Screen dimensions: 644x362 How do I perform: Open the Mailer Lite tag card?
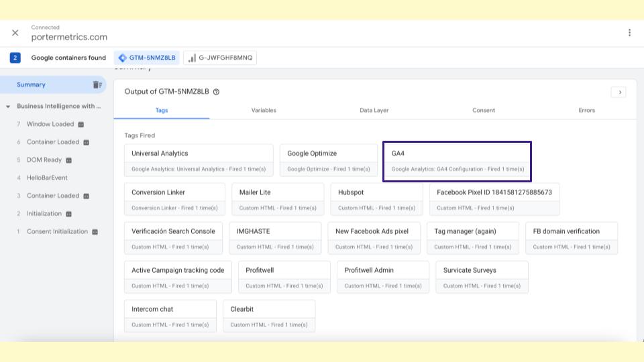278,200
